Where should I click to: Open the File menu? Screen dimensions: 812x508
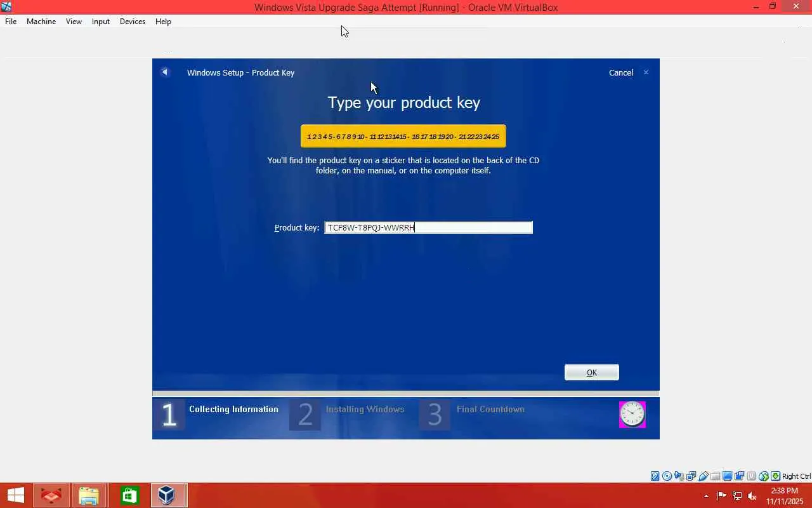[x=11, y=22]
